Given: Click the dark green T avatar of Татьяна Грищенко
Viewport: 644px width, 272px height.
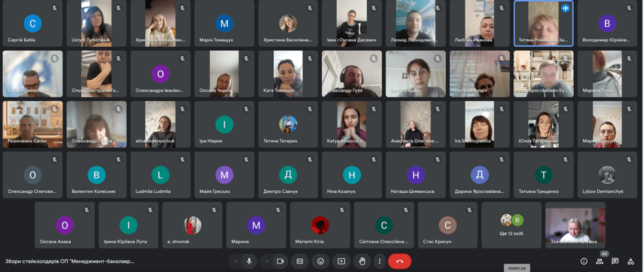Looking at the screenshot, I should pos(544,175).
